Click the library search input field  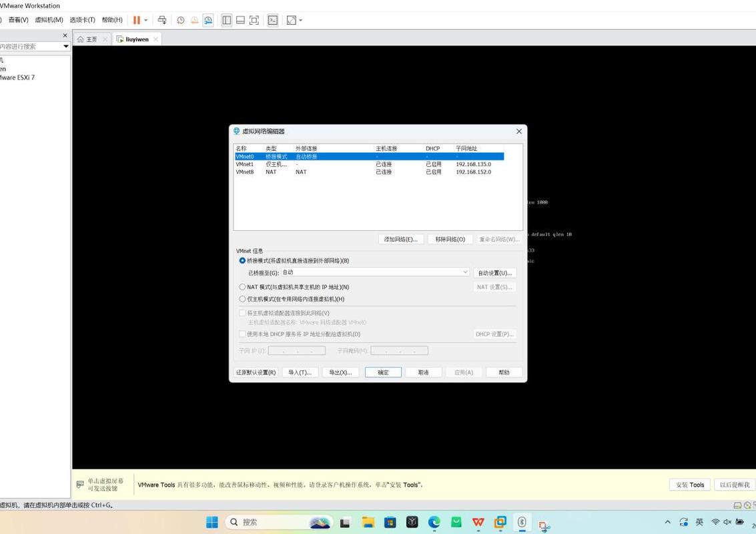pos(31,46)
